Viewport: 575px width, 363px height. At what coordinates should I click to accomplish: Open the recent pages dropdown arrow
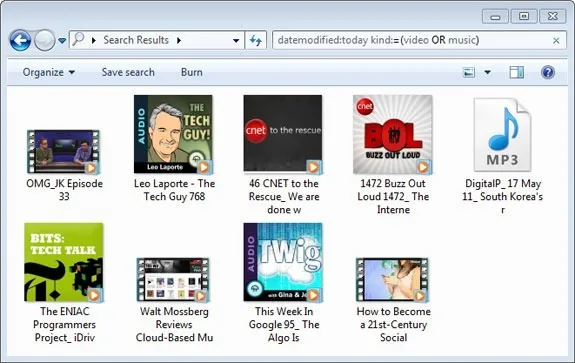click(62, 40)
